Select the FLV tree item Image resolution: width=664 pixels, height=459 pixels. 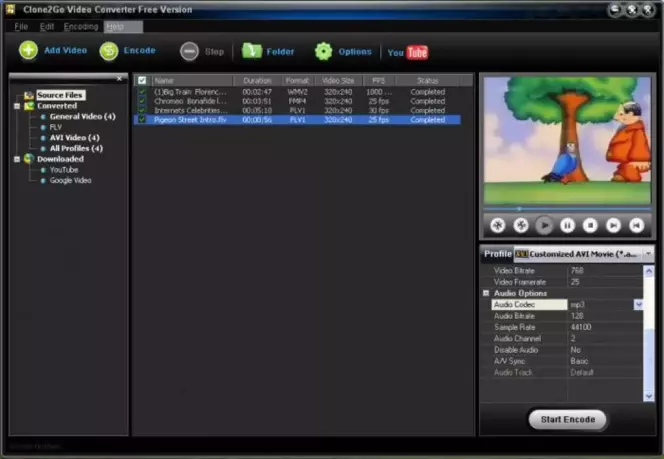click(55, 127)
